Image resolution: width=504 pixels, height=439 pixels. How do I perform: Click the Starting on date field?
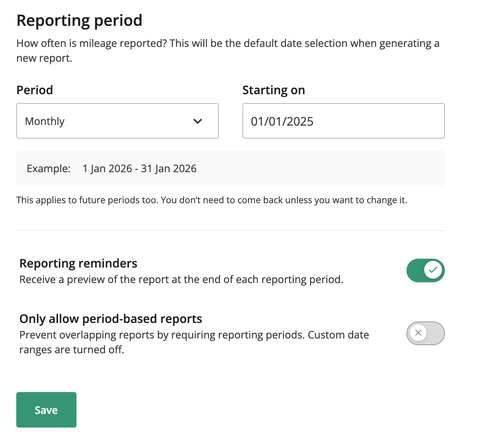pos(343,121)
